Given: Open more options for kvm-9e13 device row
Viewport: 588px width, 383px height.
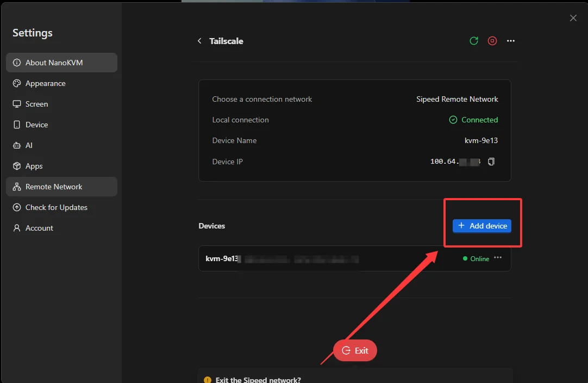Looking at the screenshot, I should pyautogui.click(x=498, y=257).
